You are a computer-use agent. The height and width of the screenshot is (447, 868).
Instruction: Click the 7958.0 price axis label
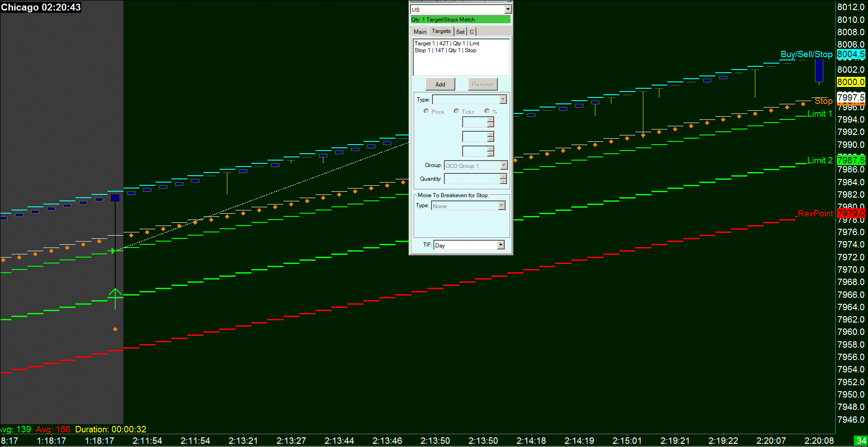pos(851,345)
